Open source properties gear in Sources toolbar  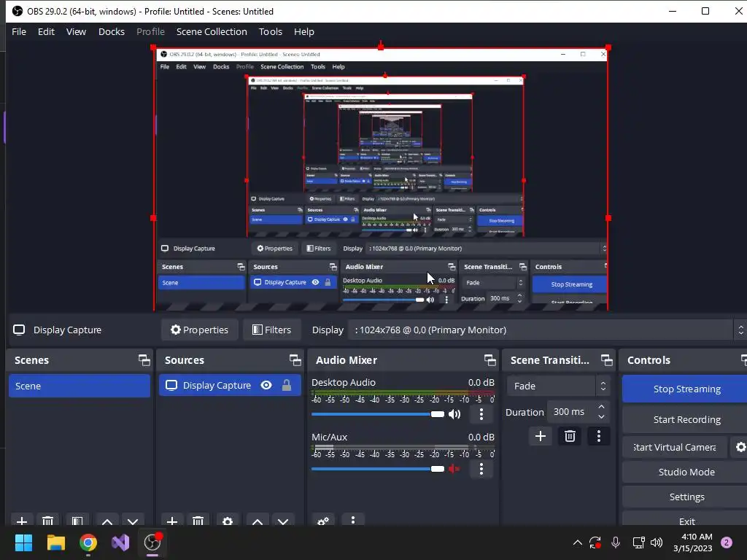coord(228,521)
